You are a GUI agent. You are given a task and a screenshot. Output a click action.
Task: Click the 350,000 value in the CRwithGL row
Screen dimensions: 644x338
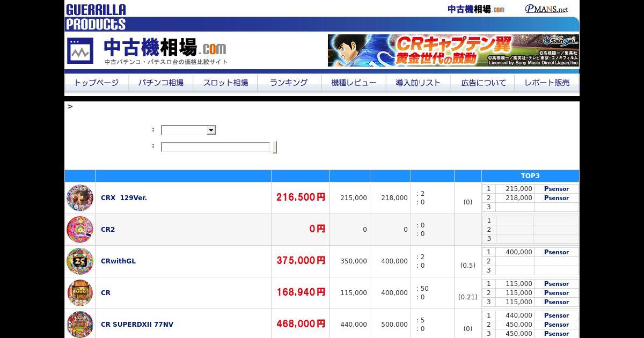(354, 261)
